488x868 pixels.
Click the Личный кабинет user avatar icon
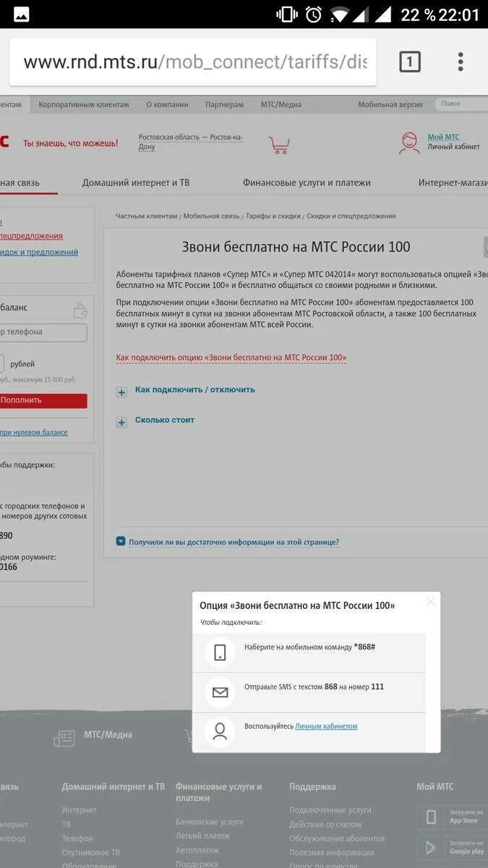(x=409, y=142)
